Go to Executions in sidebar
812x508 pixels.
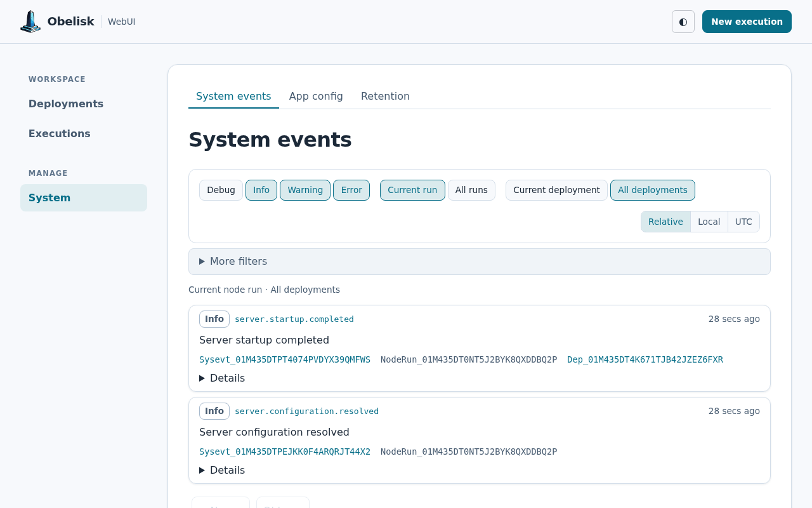click(x=84, y=134)
